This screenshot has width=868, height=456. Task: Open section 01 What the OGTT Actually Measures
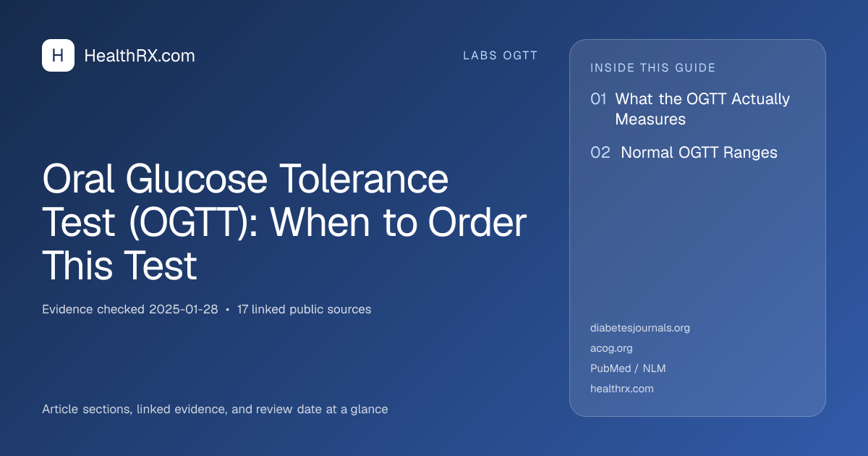click(x=691, y=109)
